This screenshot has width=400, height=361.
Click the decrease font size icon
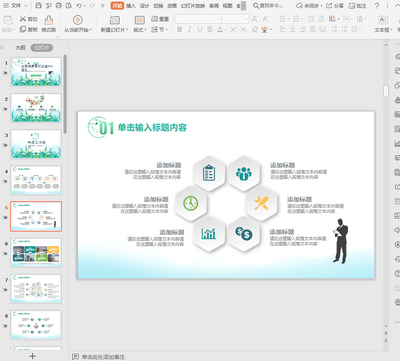pyautogui.click(x=265, y=19)
